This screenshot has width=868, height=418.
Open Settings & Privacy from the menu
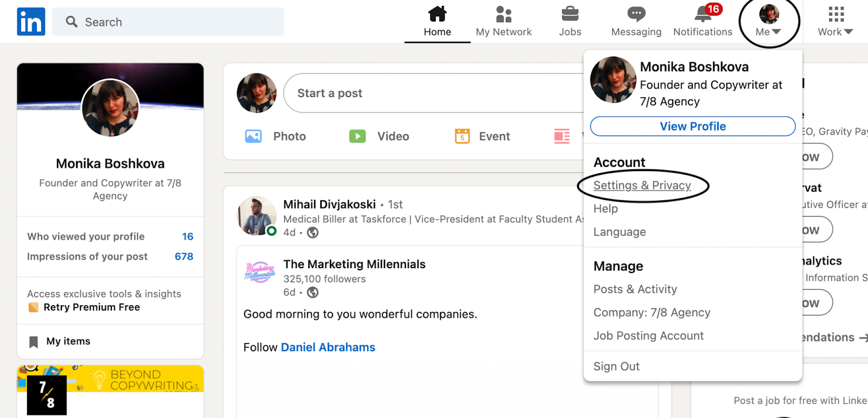[x=642, y=186]
